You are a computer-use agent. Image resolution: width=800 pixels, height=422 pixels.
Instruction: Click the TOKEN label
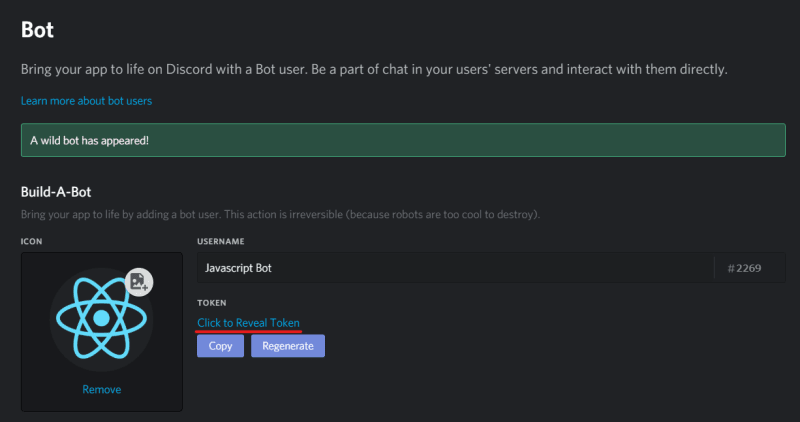[x=212, y=303]
